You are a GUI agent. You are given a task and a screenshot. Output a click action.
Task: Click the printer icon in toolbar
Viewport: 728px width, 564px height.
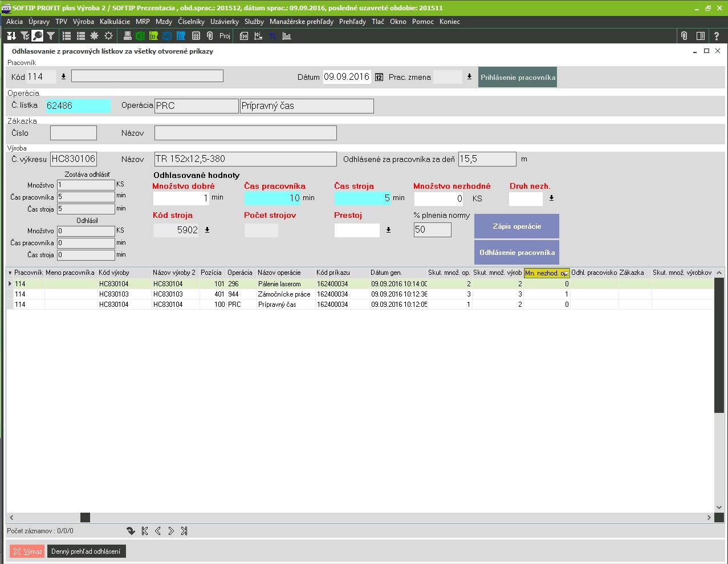[127, 36]
